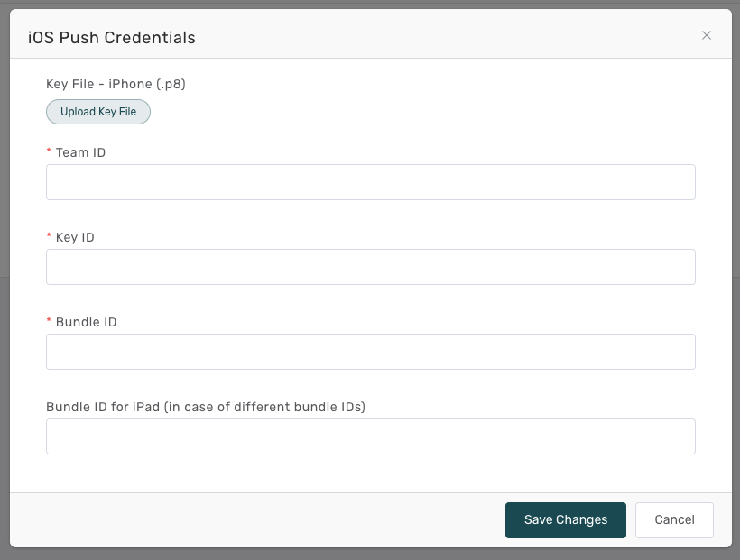Close the iOS Push Credentials dialog
740x560 pixels.
[x=707, y=35]
